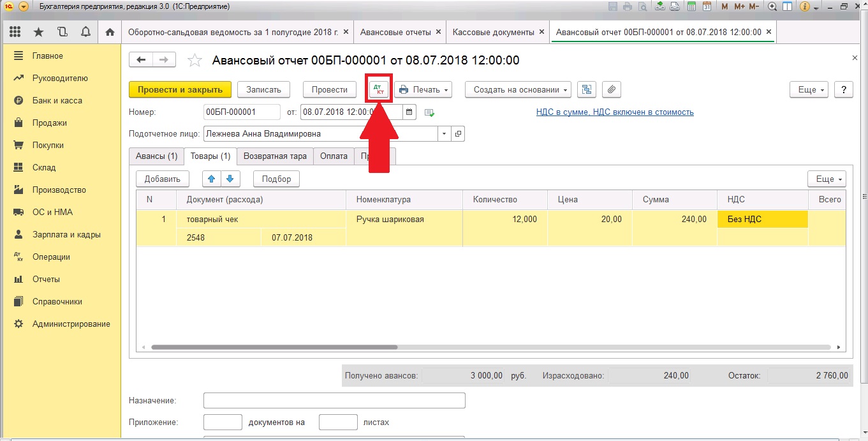868x441 pixels.
Task: Open the Возвратная тара tab
Action: 275,156
